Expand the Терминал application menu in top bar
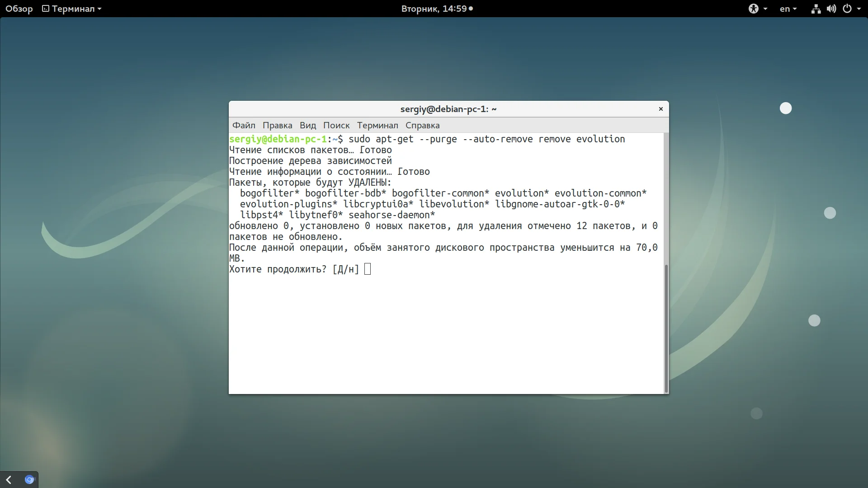 point(72,9)
